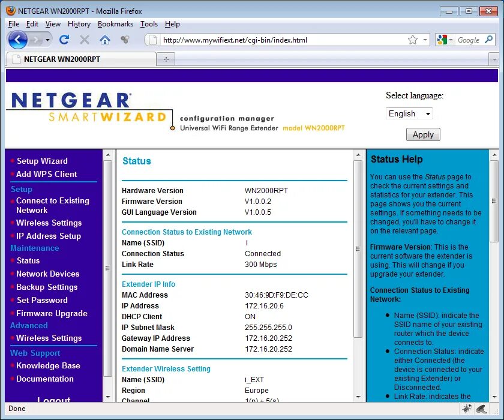Open Add WPS Client page
504x420 pixels.
47,174
